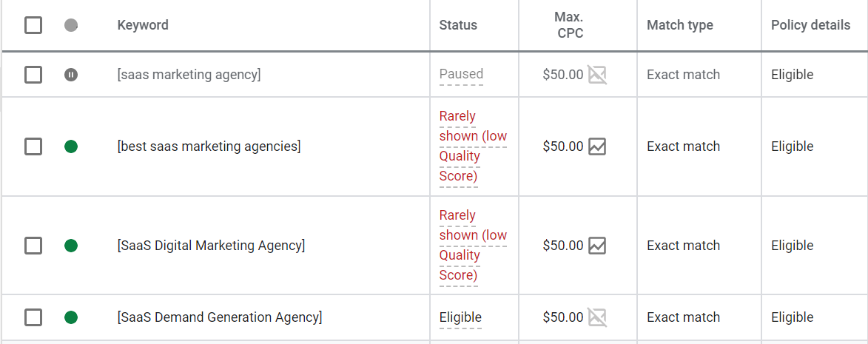Screen dimensions: 868x344
Task: Sort the table by the Keyword column header
Action: [x=143, y=25]
